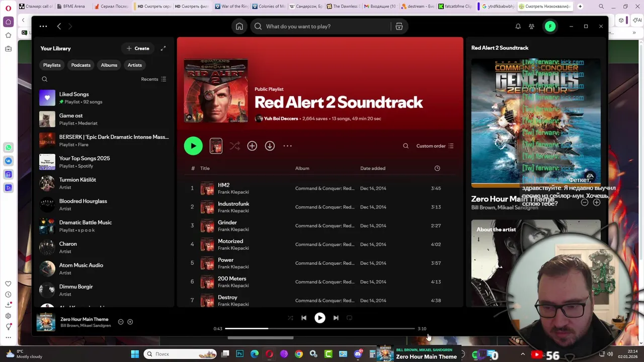The height and width of the screenshot is (362, 644).
Task: Search in Your Library
Action: [44, 79]
